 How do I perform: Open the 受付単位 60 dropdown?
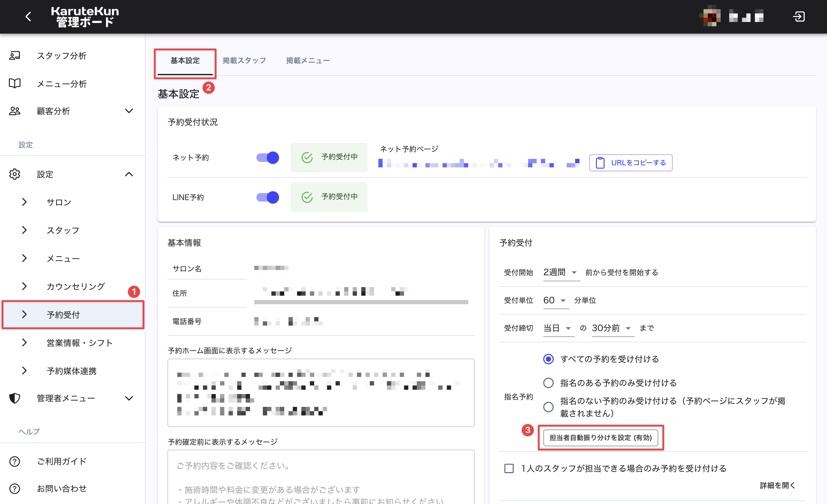[x=556, y=300]
